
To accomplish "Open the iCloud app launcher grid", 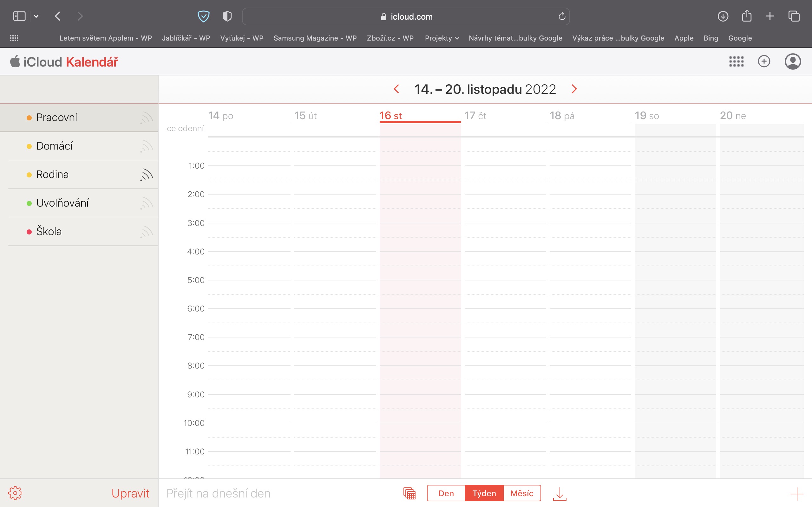I will tap(736, 61).
